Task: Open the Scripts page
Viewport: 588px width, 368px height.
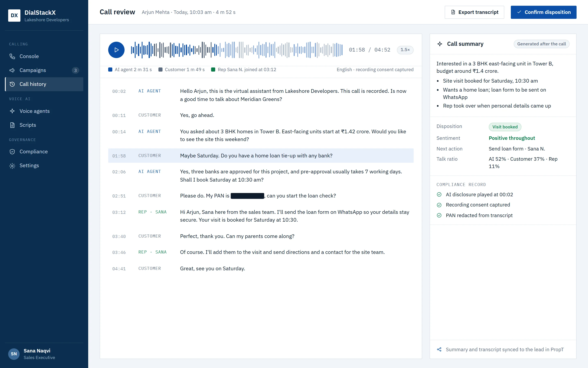Action: click(x=44, y=125)
